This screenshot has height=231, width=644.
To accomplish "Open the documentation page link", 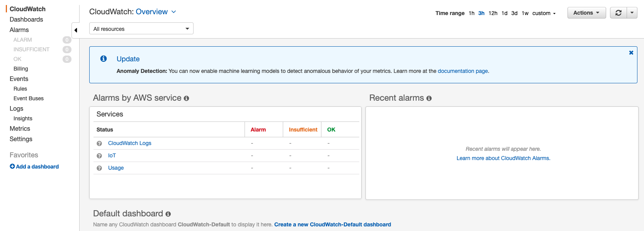I will 463,71.
